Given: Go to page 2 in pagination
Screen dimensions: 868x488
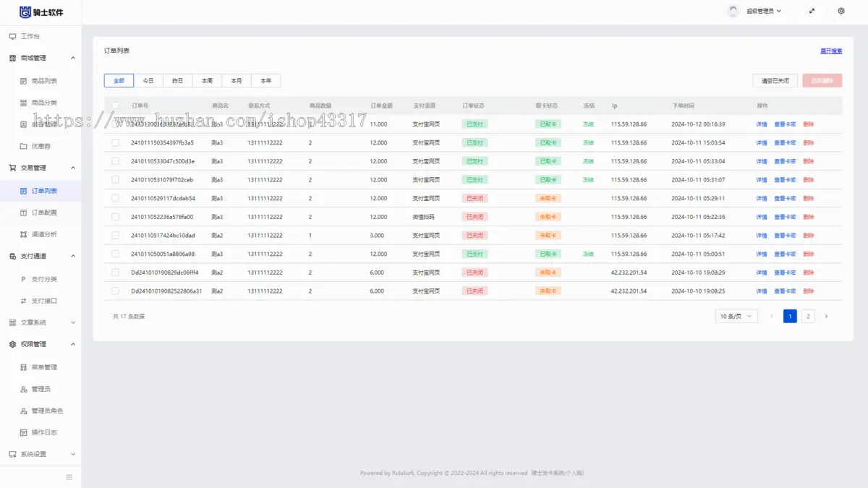Looking at the screenshot, I should 808,316.
